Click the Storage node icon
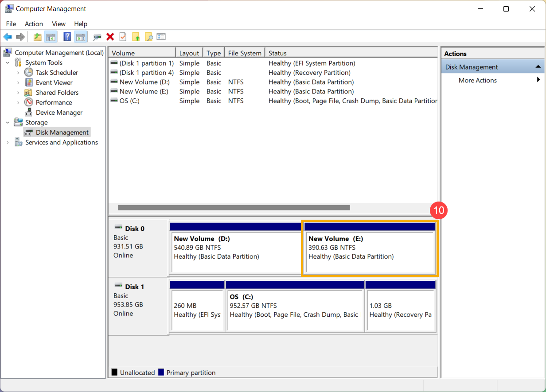Screen dimensions: 546x392 18,122
